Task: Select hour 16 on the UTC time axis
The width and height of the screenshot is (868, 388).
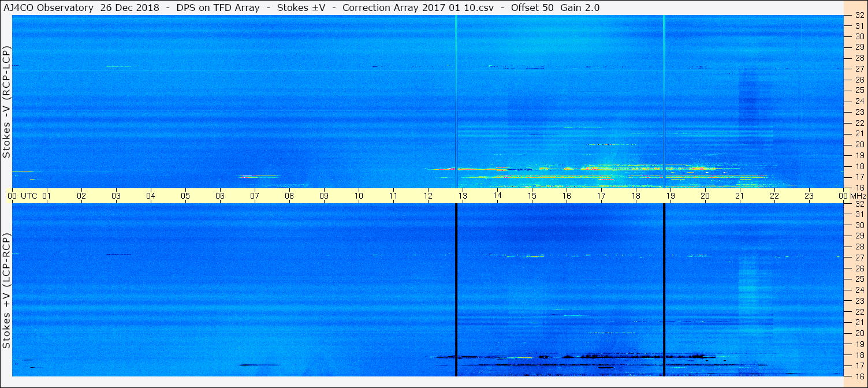Action: point(567,196)
